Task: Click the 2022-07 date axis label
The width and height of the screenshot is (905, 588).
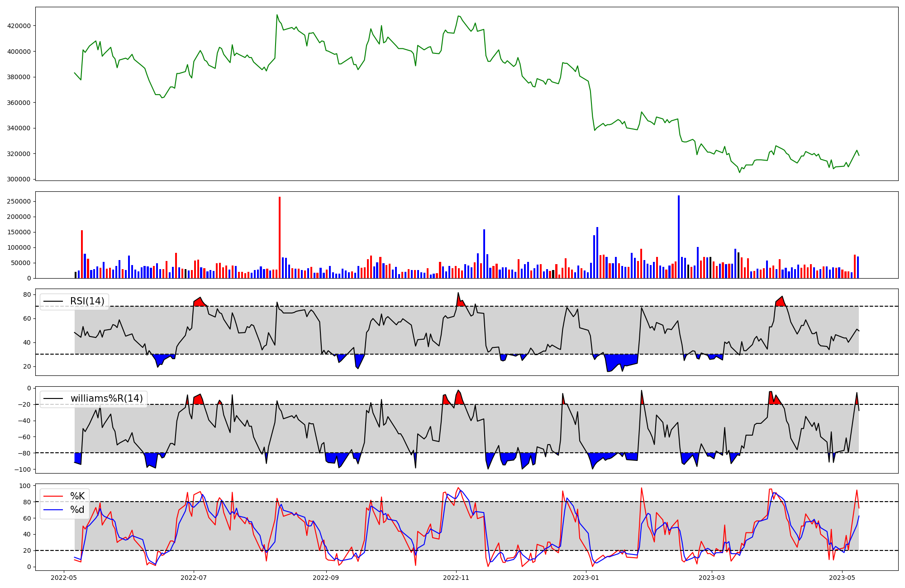Action: point(194,578)
